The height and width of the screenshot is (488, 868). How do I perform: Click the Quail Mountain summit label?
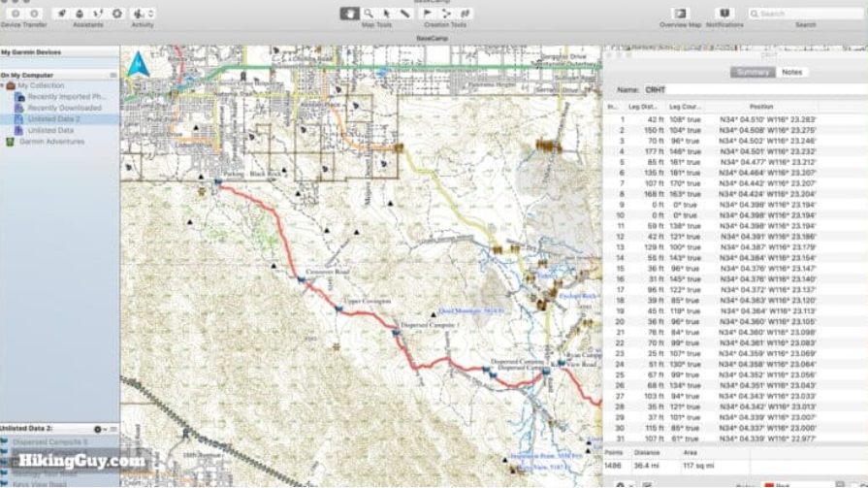click(471, 311)
